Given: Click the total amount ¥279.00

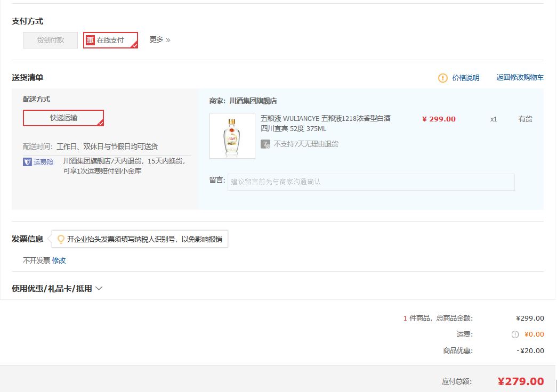Looking at the screenshot, I should click(x=520, y=381).
